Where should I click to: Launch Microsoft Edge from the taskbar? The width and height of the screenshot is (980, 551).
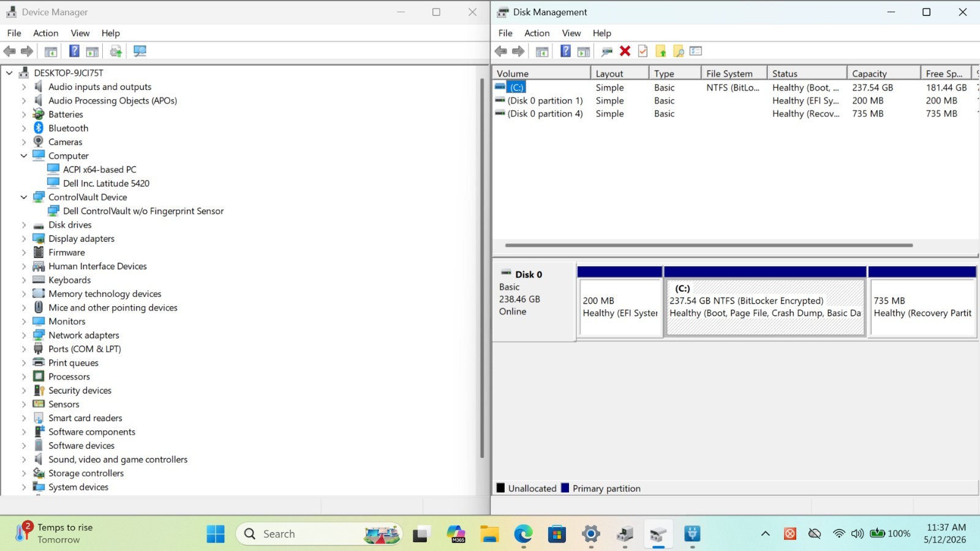tap(523, 534)
